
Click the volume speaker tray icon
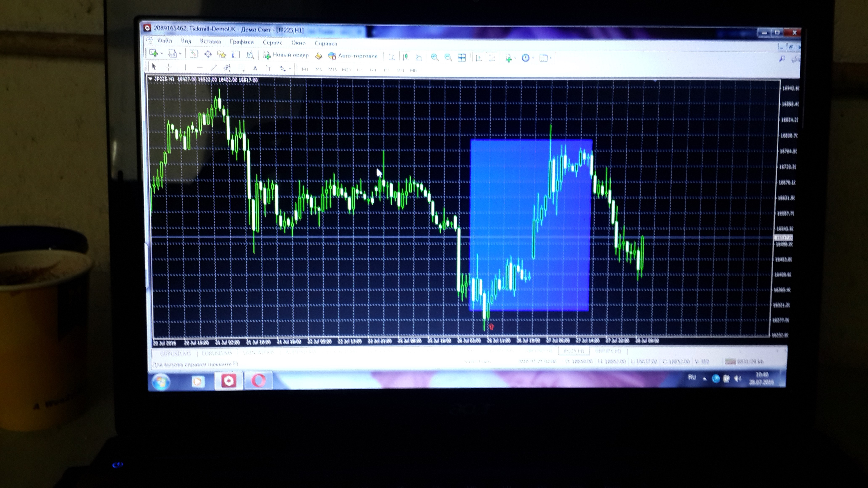tap(738, 379)
